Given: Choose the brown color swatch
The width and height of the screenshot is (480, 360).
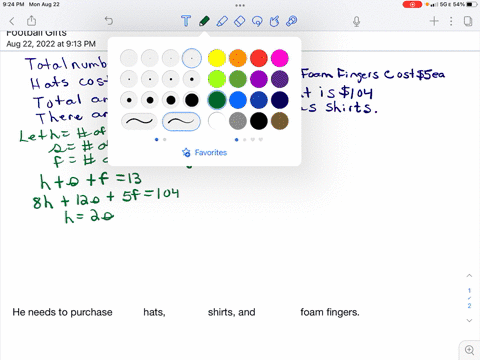Looking at the screenshot, I should [x=280, y=121].
